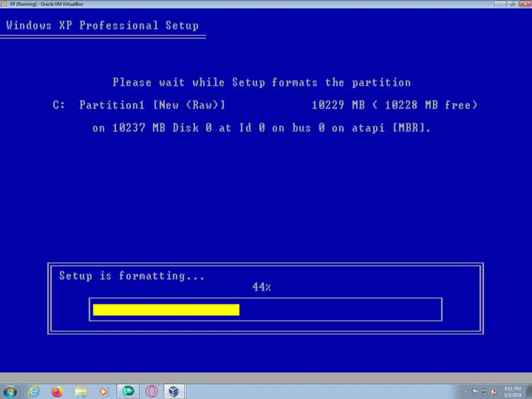Switch to the green globe app in taskbar
Viewport: 532px width, 399px height.
click(x=128, y=391)
